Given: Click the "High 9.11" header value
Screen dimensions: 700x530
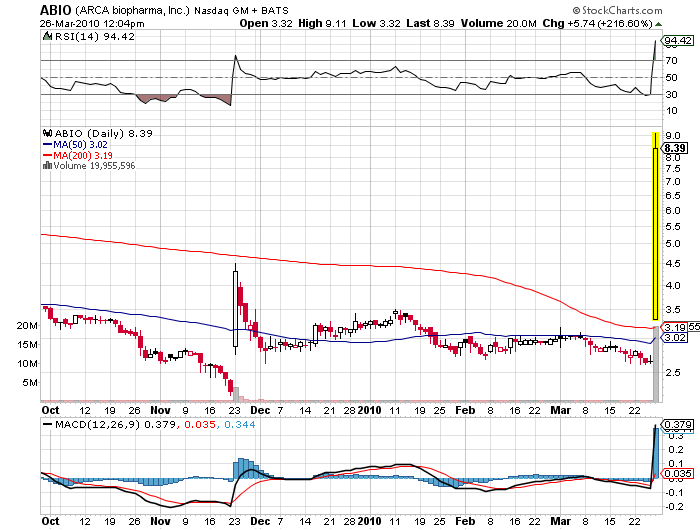Looking at the screenshot, I should [322, 23].
